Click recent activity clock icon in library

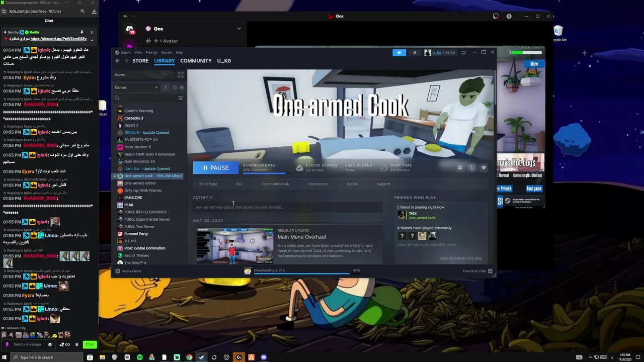pos(175,87)
